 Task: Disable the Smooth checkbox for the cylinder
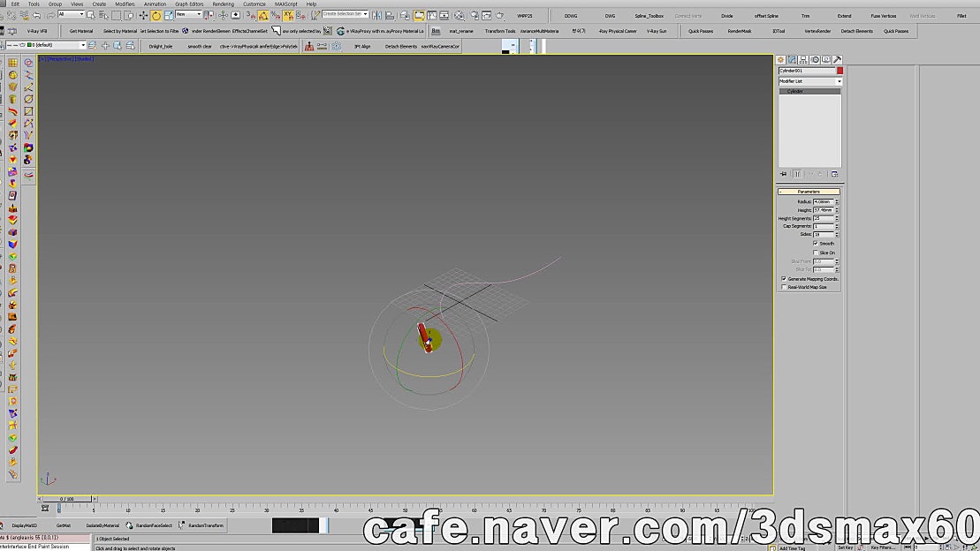click(x=816, y=244)
